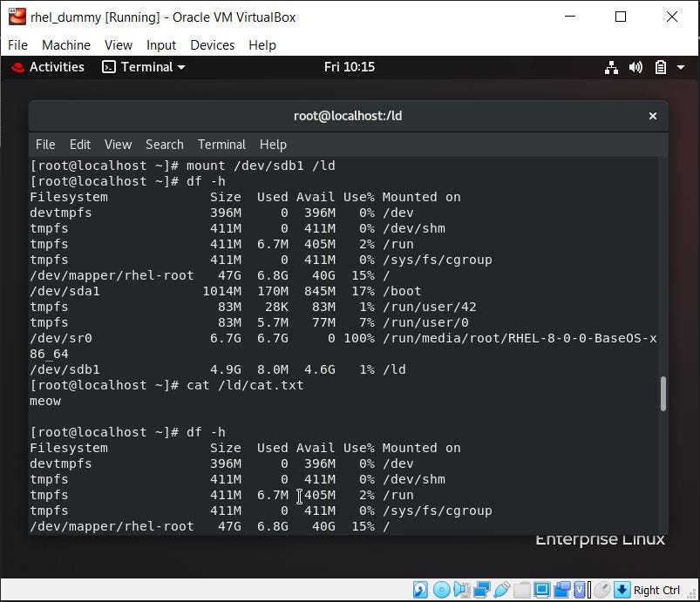Image resolution: width=700 pixels, height=602 pixels.
Task: Click the 'mount /dev/sdb1 /ld' command line
Action: coord(182,166)
